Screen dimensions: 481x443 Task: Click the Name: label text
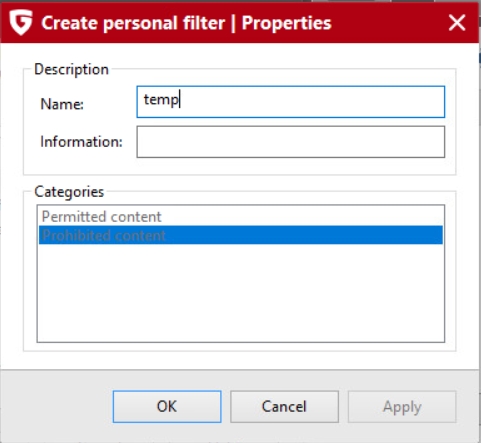(62, 104)
